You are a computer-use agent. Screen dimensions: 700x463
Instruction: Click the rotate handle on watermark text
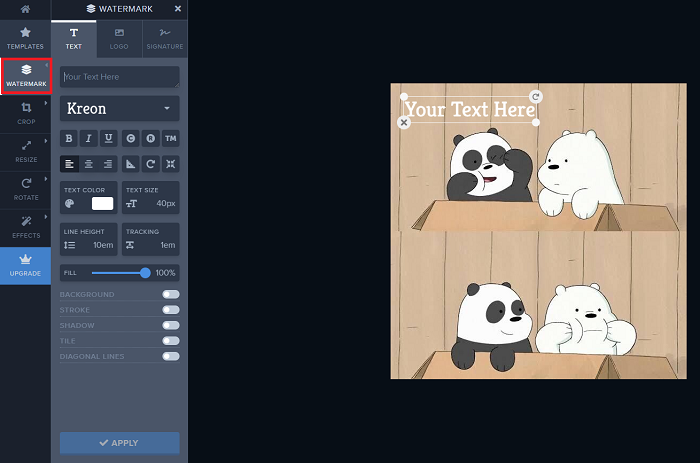536,96
